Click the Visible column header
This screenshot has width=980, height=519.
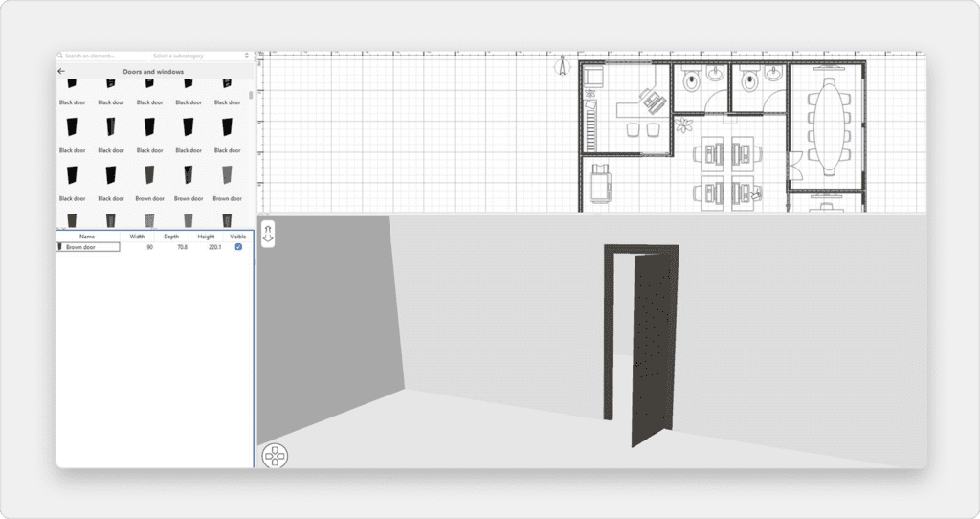point(238,236)
